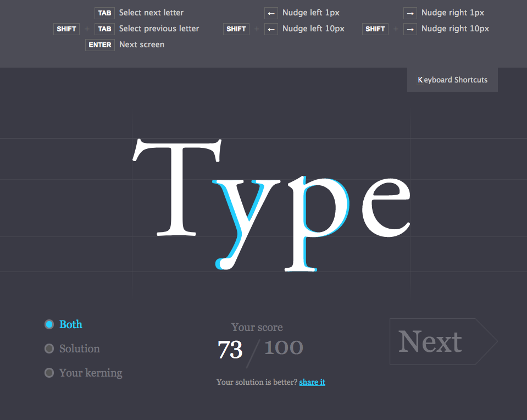Click the 'Select next letter' shortcut label

[151, 13]
